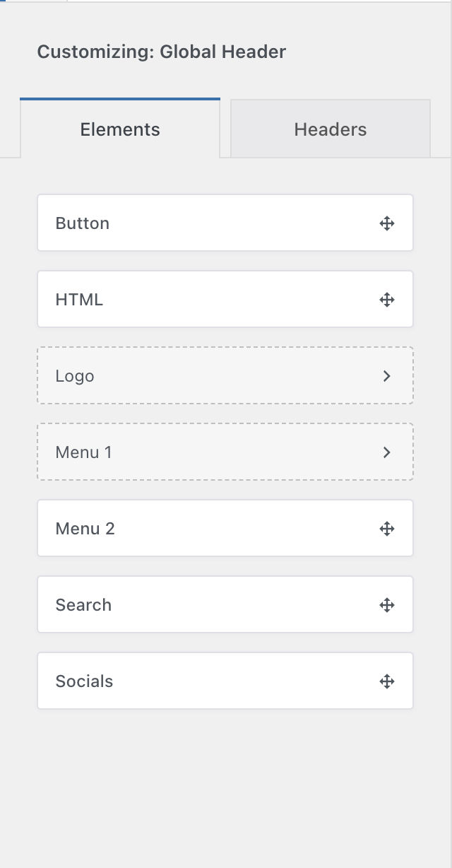Screen dimensions: 452x868
Task: Select the Elements tab
Action: 119,129
